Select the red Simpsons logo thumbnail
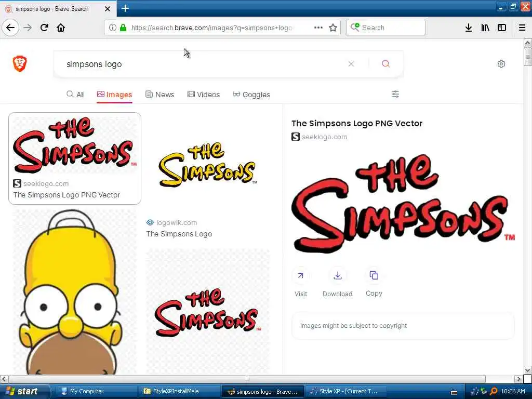The height and width of the screenshot is (399, 532). click(x=75, y=144)
